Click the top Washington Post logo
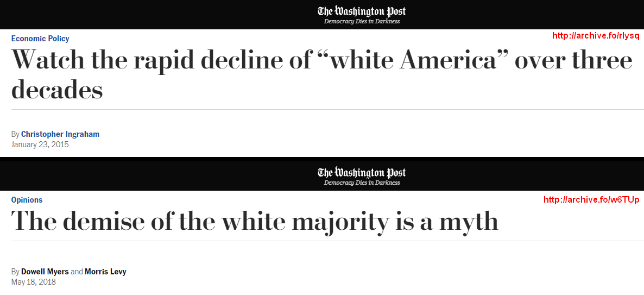Screen dimensions: 644x295 click(x=362, y=11)
